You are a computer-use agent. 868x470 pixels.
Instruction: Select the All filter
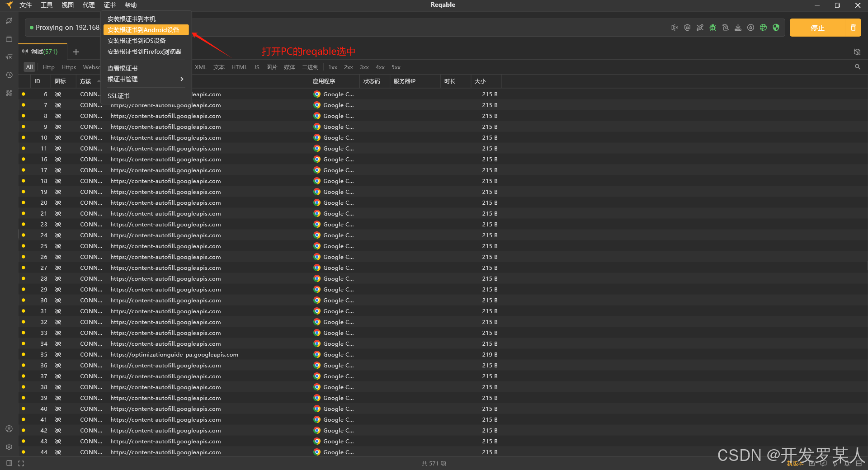click(x=29, y=67)
